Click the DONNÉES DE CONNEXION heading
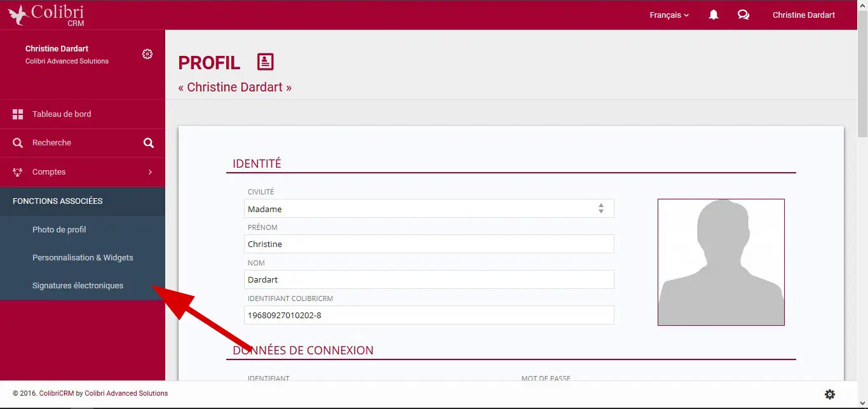This screenshot has width=868, height=409. coord(303,351)
